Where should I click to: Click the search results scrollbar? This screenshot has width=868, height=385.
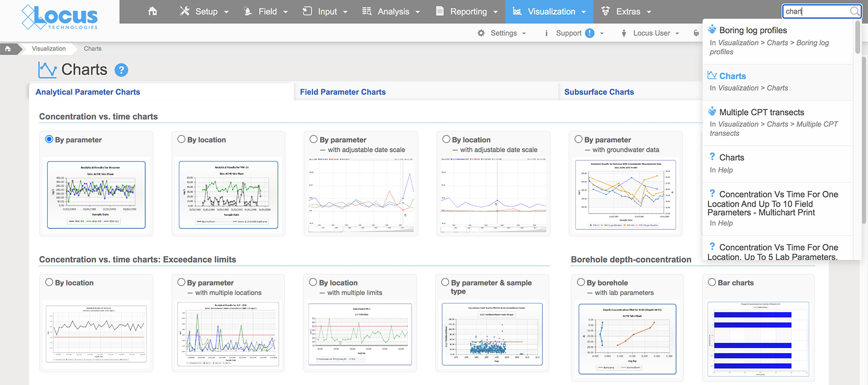pos(858,37)
